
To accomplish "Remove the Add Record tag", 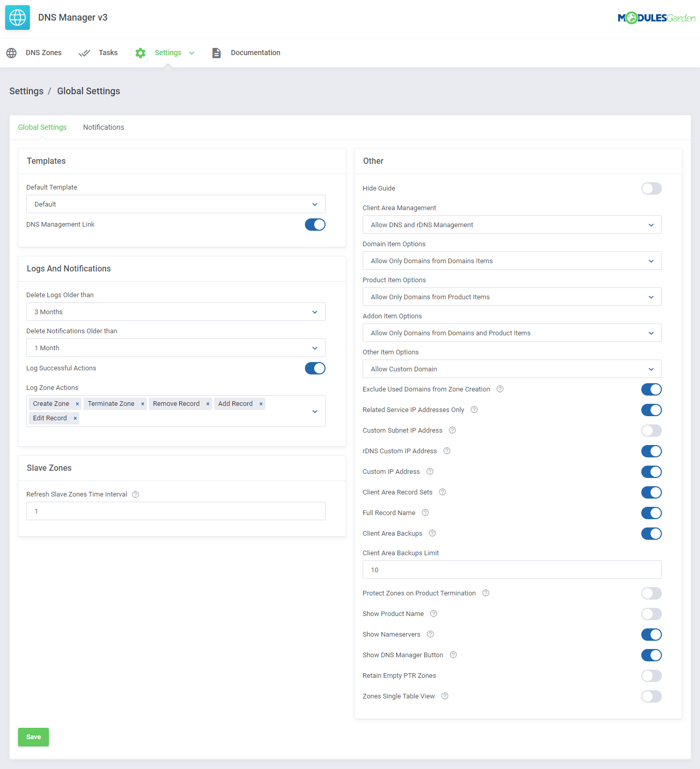I will click(x=261, y=404).
